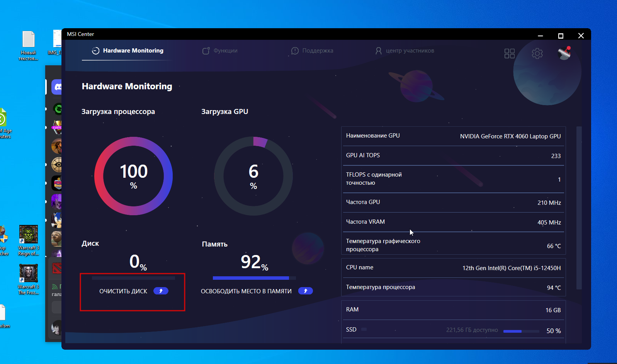Select the GPU AI TOPS value 233
Image resolution: width=617 pixels, height=364 pixels.
[x=556, y=156]
